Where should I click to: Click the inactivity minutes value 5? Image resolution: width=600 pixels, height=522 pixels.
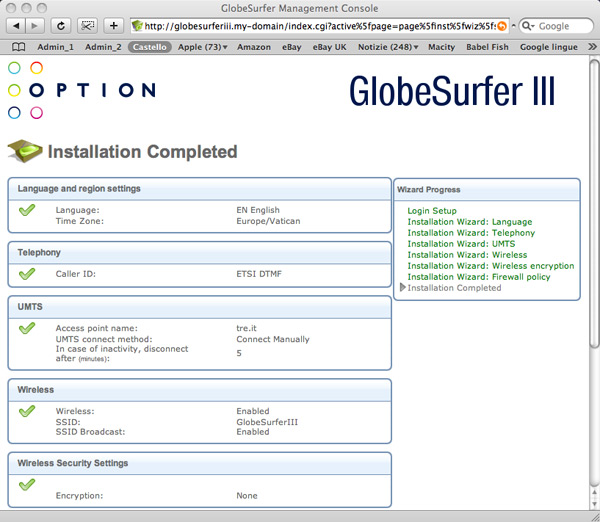(x=239, y=353)
